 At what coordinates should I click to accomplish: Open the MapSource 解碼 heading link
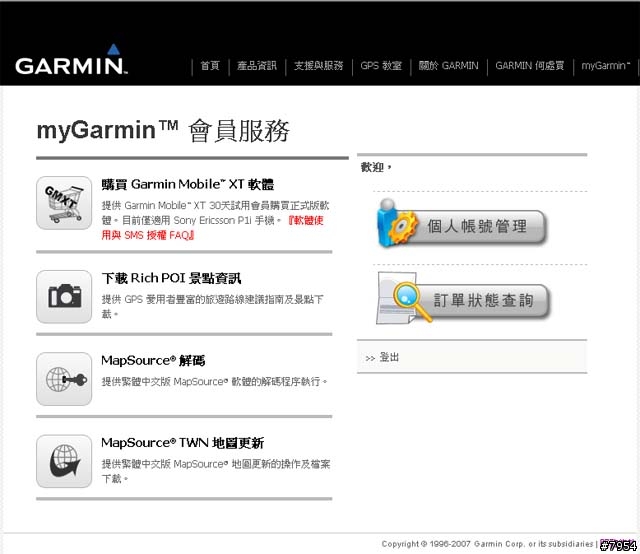point(153,360)
